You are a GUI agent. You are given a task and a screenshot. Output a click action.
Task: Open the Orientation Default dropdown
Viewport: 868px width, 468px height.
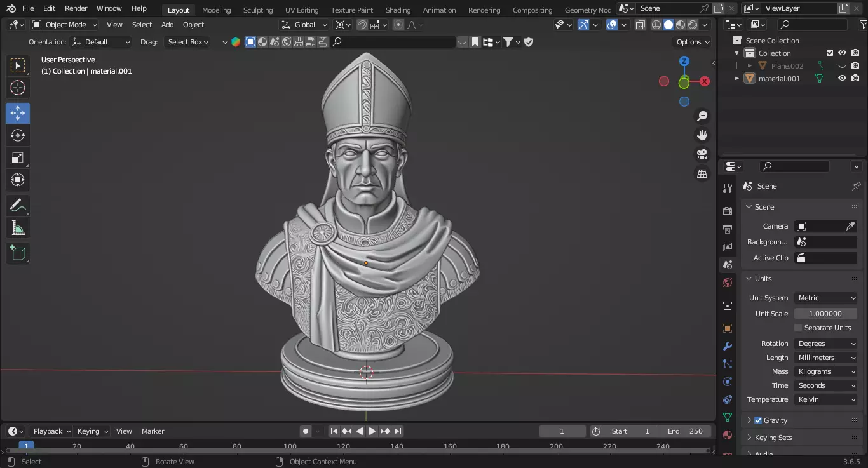tap(101, 42)
